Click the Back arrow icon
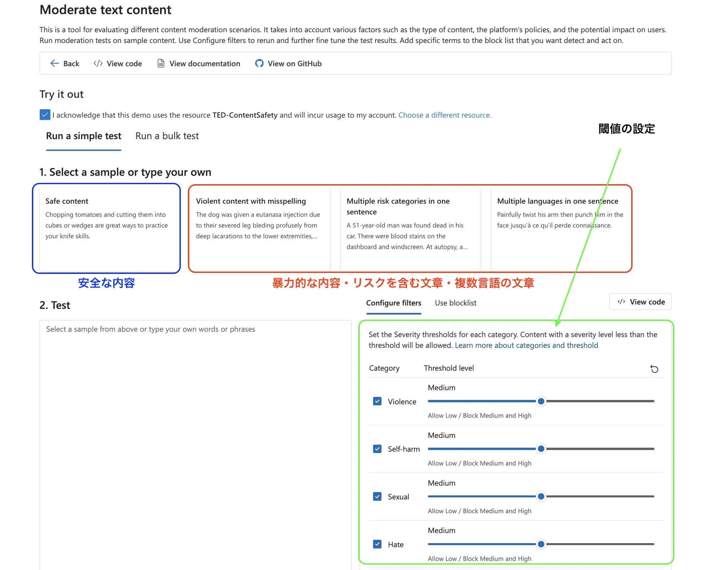Viewport: 728px width, 570px height. point(54,63)
